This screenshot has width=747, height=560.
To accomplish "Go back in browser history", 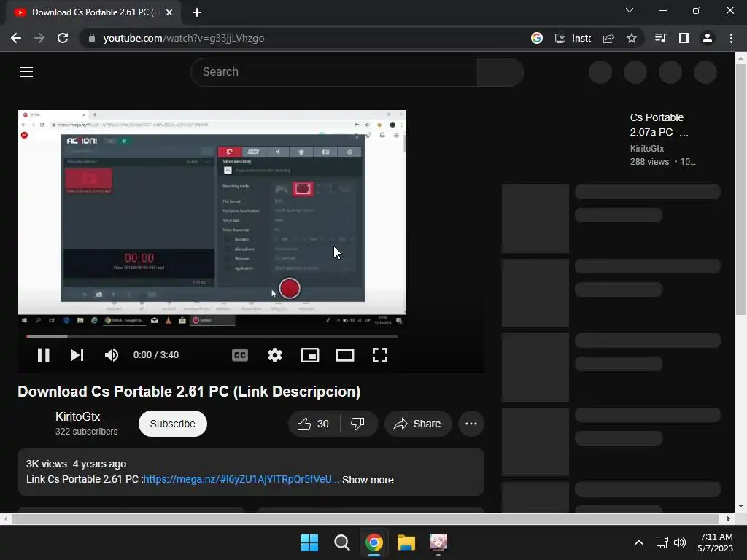I will tap(16, 38).
